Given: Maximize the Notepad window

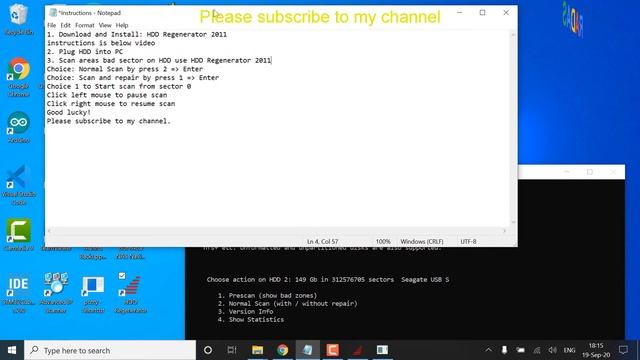Looking at the screenshot, I should coord(482,13).
